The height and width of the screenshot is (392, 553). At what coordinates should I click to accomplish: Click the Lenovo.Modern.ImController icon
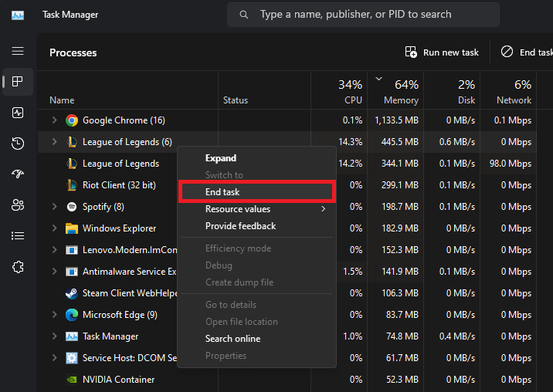click(x=72, y=250)
